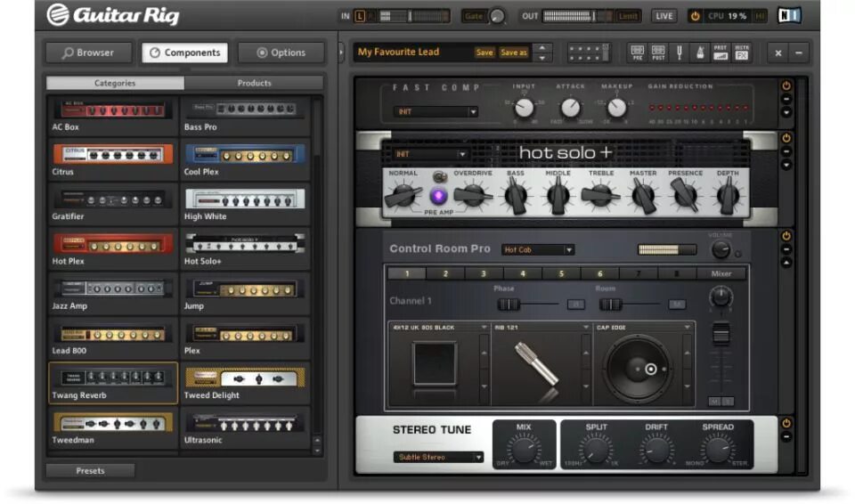The width and height of the screenshot is (855, 504).
Task: Select the Lead 800 amp component
Action: 113,340
